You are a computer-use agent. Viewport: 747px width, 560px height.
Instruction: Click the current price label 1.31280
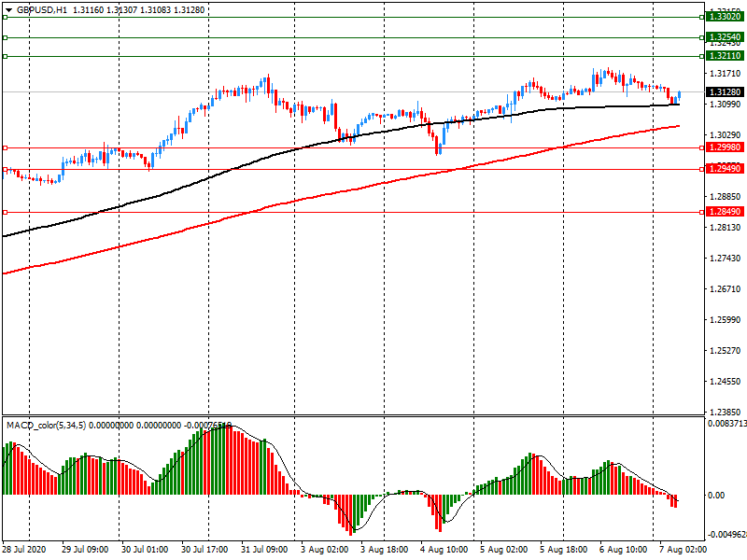(725, 91)
